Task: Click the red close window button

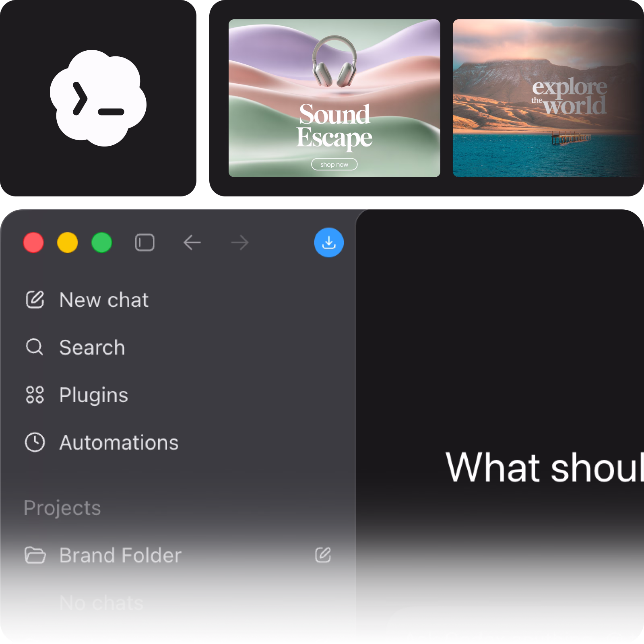Action: [33, 242]
